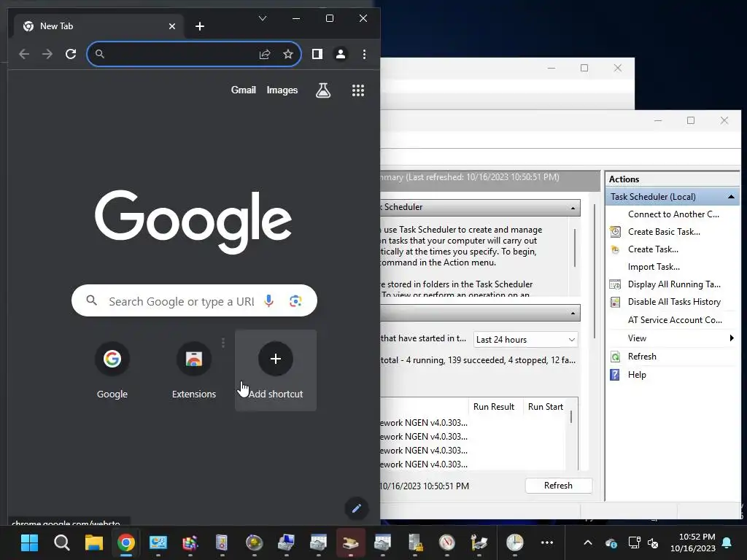Click the Chrome back arrow

(24, 54)
